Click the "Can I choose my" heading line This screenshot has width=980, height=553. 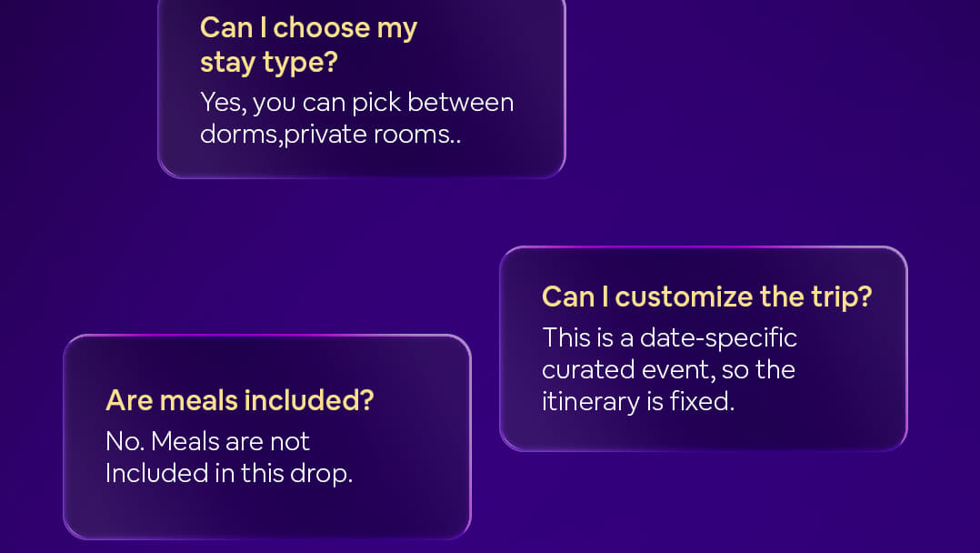(x=308, y=27)
